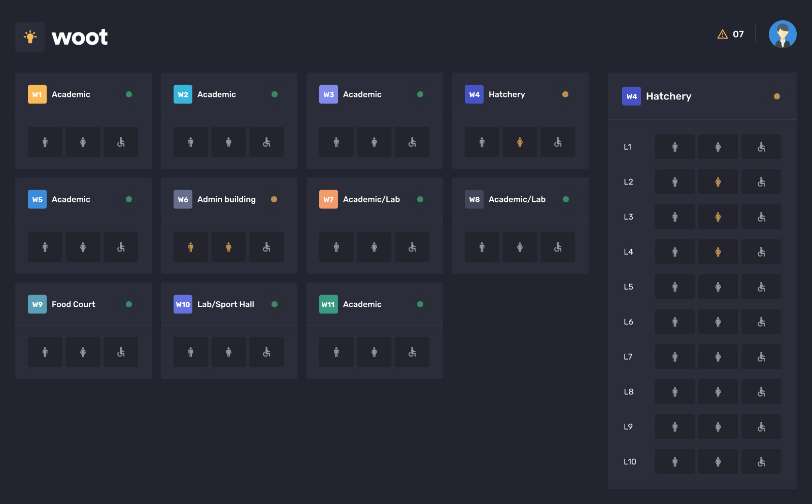
Task: Click the W7 Academic/Lab orange badge
Action: pos(328,199)
